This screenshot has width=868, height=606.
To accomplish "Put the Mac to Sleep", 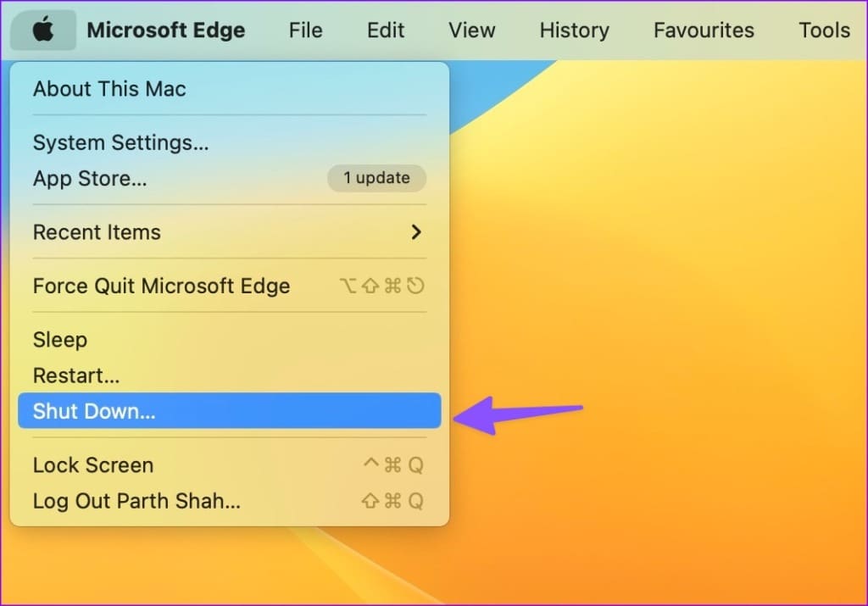I will coord(230,340).
